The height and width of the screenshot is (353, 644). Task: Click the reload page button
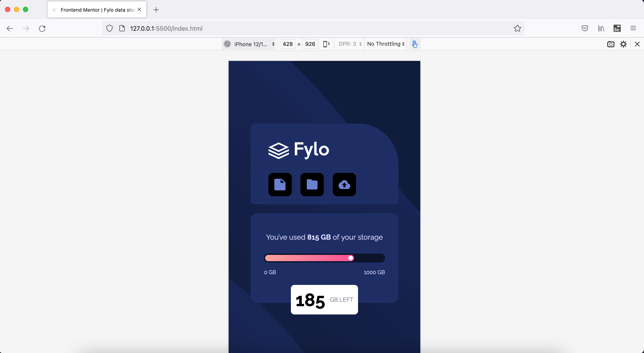(x=43, y=28)
